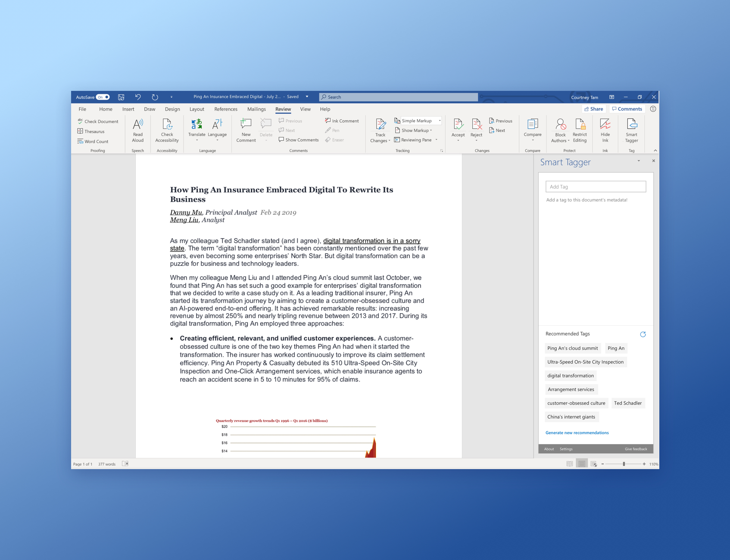Open the References tab
The image size is (730, 560).
click(226, 109)
